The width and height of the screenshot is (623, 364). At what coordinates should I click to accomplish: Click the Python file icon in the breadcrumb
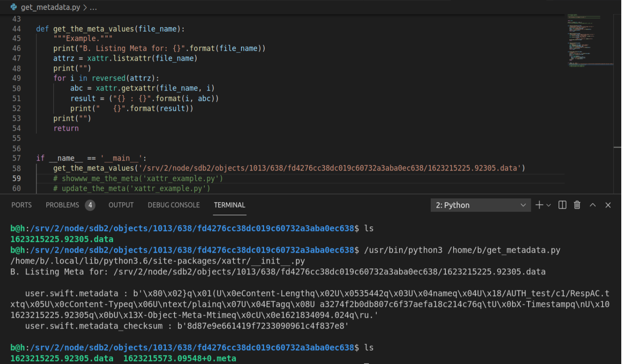click(13, 7)
